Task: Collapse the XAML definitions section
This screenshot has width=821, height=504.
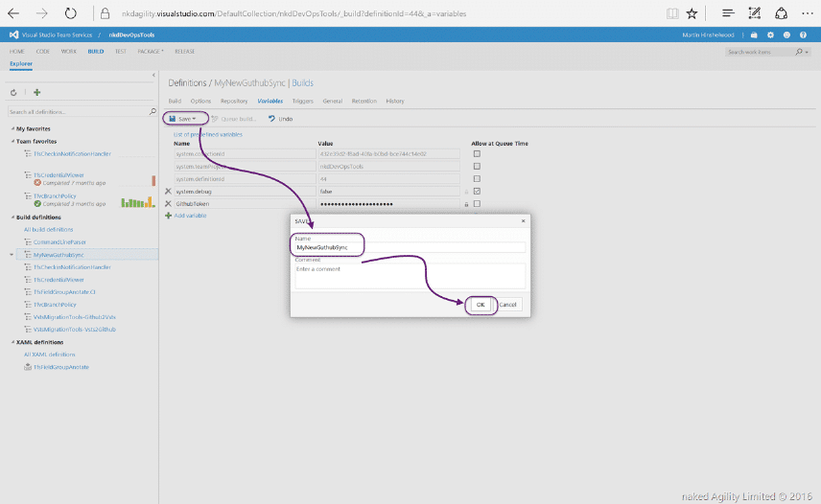Action: coord(12,342)
